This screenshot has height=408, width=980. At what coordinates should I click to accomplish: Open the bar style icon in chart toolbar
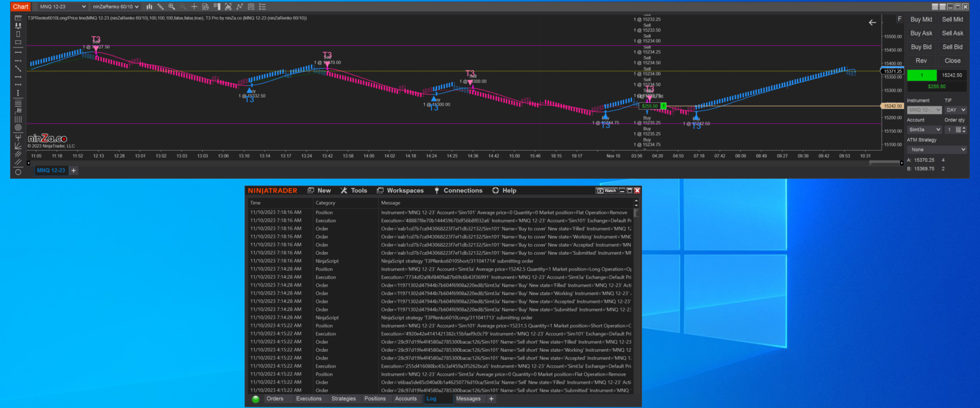pos(149,7)
